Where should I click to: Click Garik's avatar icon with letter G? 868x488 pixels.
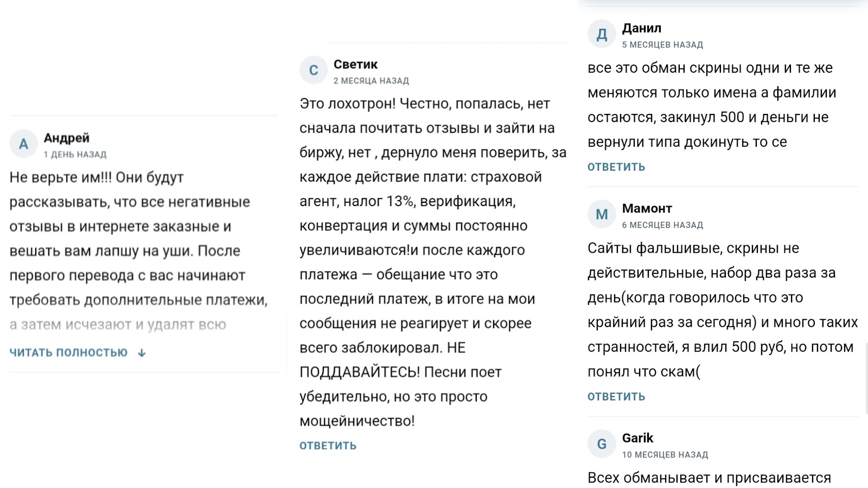(x=602, y=444)
